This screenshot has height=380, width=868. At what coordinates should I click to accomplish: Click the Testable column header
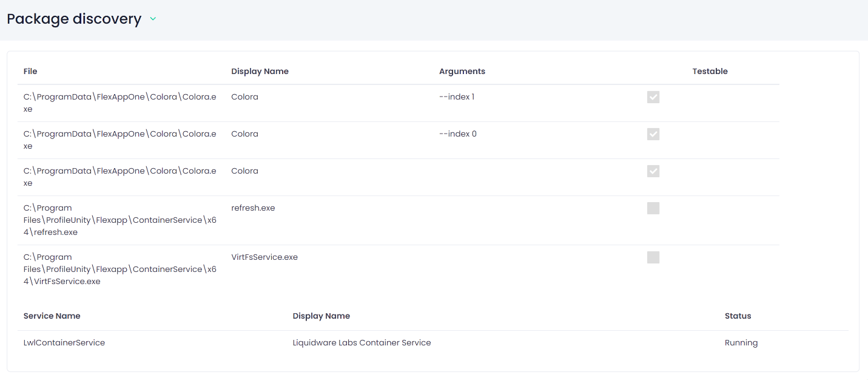point(710,71)
